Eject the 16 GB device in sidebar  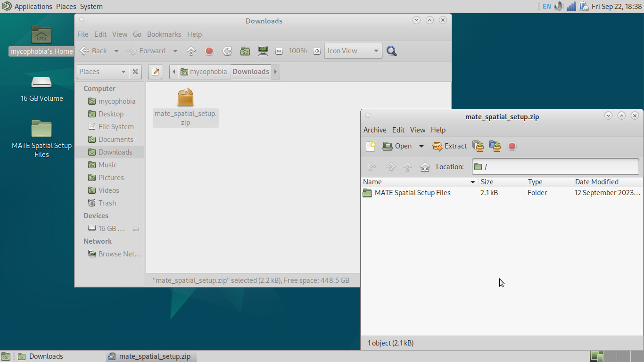point(136,229)
